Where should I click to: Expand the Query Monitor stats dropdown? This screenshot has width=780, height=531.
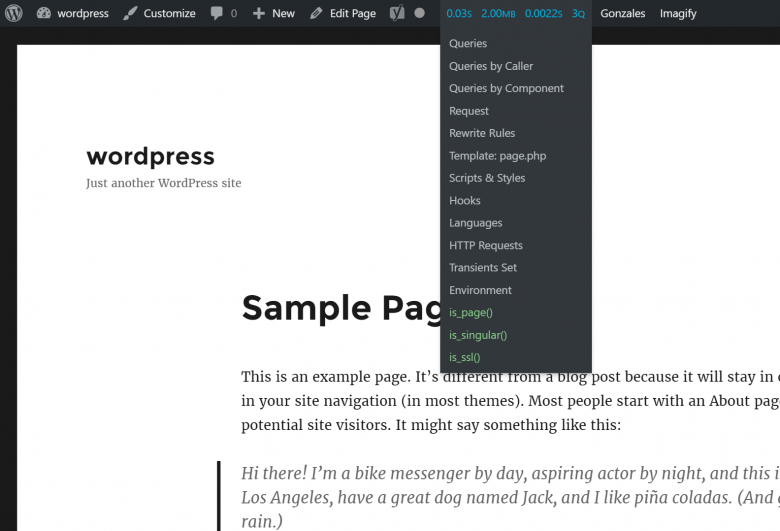pos(515,14)
